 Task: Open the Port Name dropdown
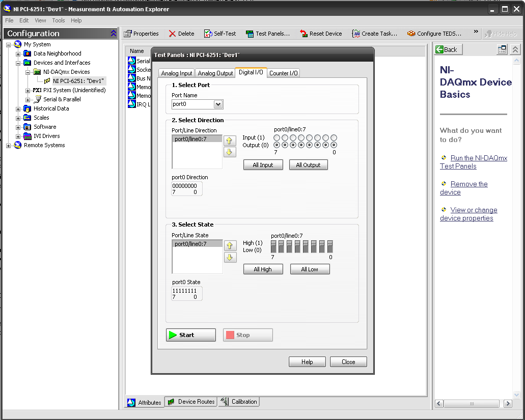[x=218, y=104]
